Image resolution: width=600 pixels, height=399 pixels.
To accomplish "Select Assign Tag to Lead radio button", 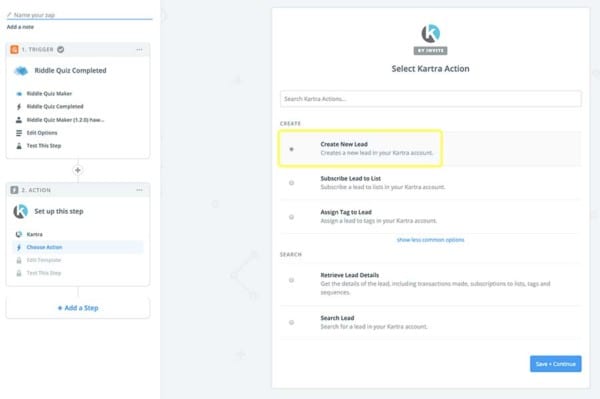I will click(x=292, y=217).
